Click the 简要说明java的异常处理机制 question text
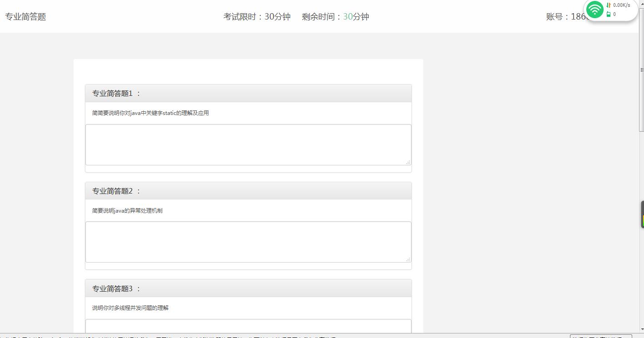 [127, 211]
